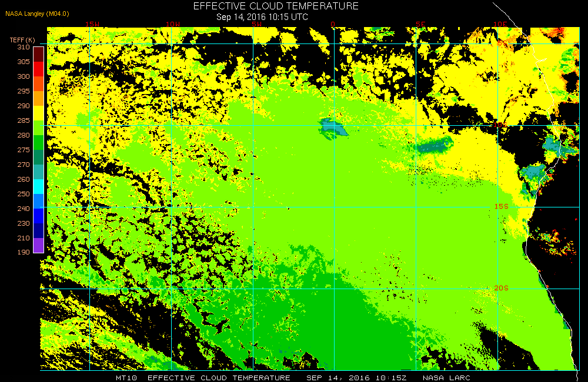Pick the blue 230-240 K legend swatch
Viewport: 588px width, 382px height.
(39, 216)
